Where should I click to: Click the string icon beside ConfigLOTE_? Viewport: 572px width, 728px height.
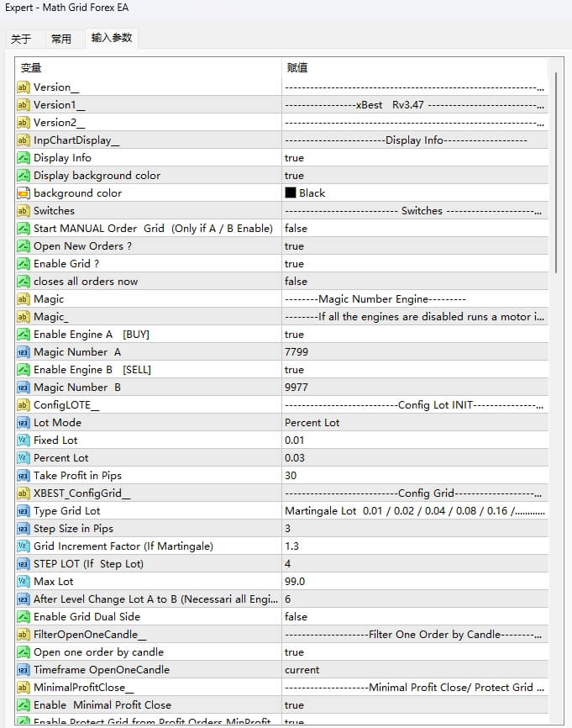tap(23, 405)
